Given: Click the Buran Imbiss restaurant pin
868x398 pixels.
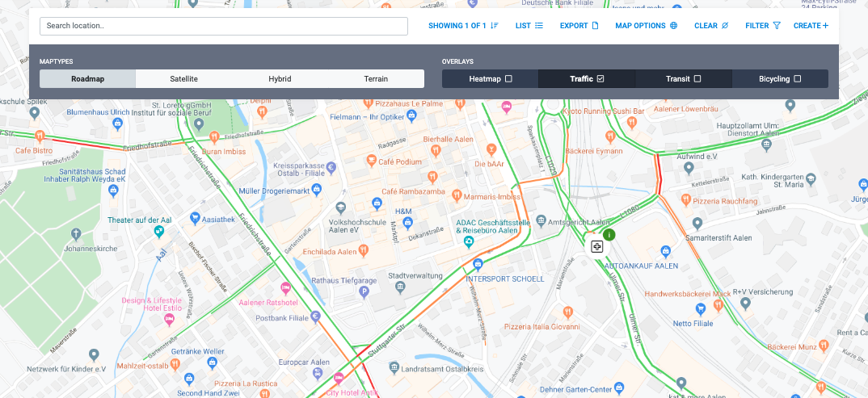Looking at the screenshot, I should pos(214,136).
